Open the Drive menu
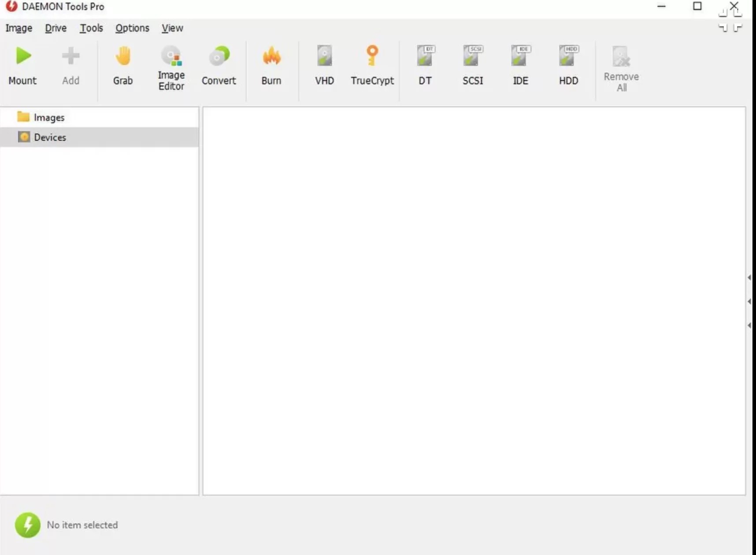Viewport: 756px width, 555px height. pos(56,28)
